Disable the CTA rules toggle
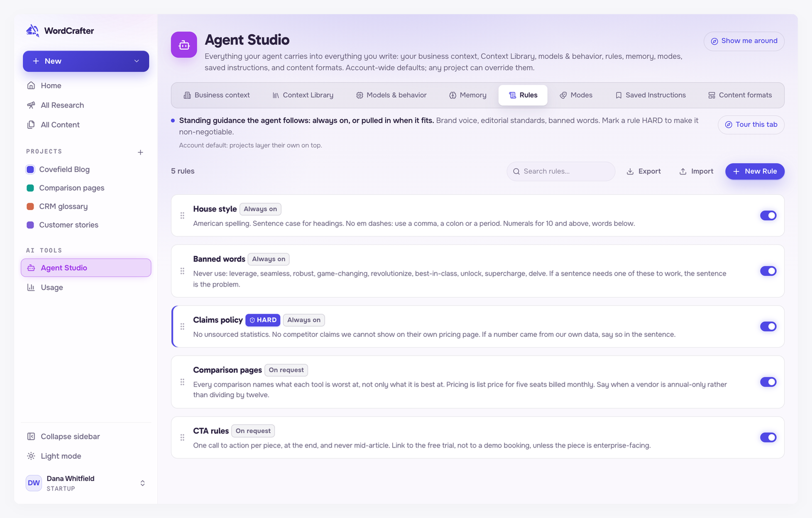The width and height of the screenshot is (812, 518). pos(768,437)
